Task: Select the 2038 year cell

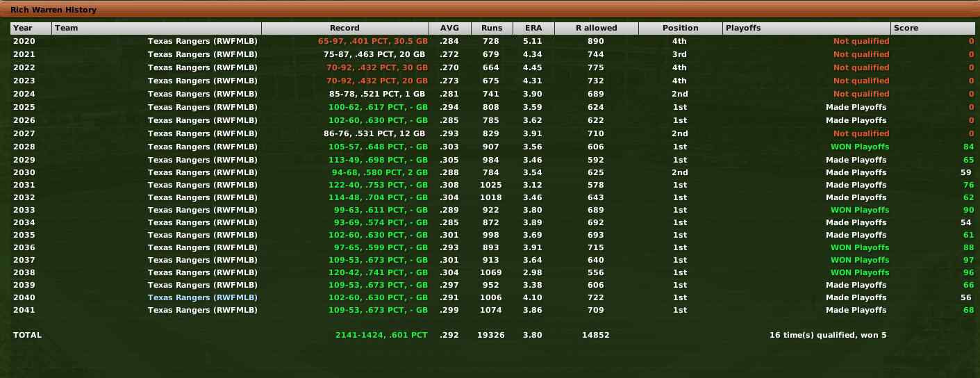Action: pyautogui.click(x=23, y=272)
